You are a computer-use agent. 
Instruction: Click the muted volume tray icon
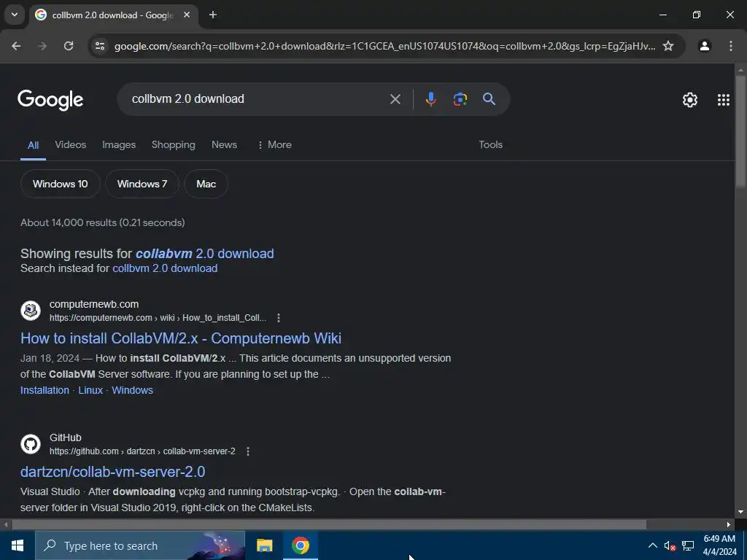[670, 545]
